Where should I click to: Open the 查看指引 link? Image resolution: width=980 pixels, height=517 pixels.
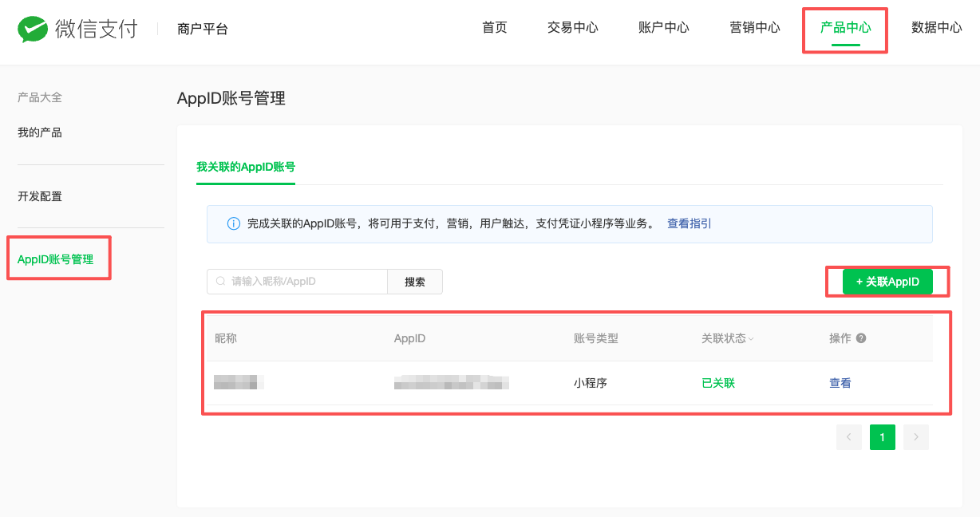690,224
